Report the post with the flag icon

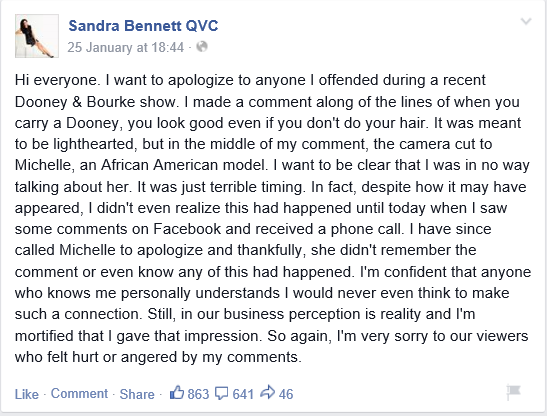514,392
